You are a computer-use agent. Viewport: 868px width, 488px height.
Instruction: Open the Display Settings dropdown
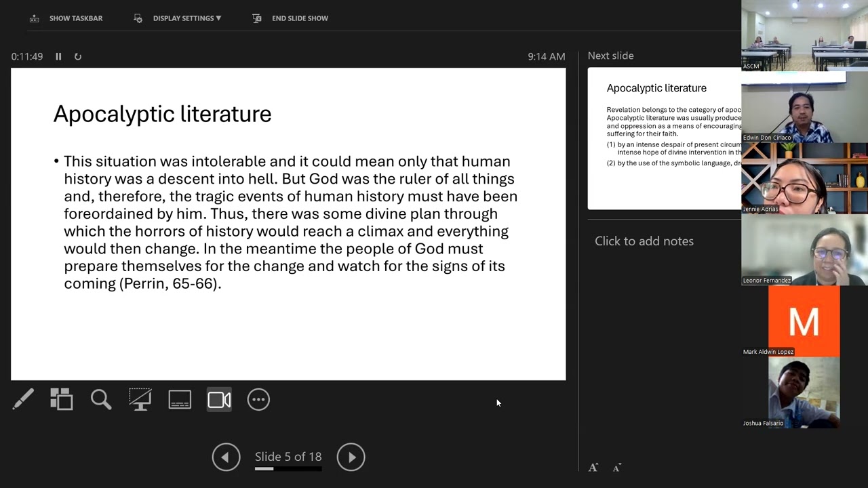[178, 18]
